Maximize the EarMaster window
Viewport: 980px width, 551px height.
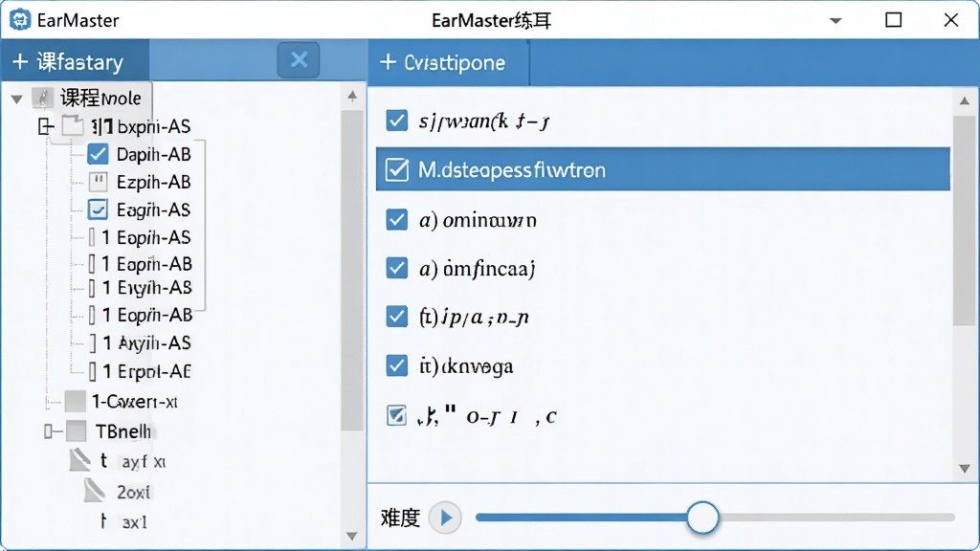(894, 20)
